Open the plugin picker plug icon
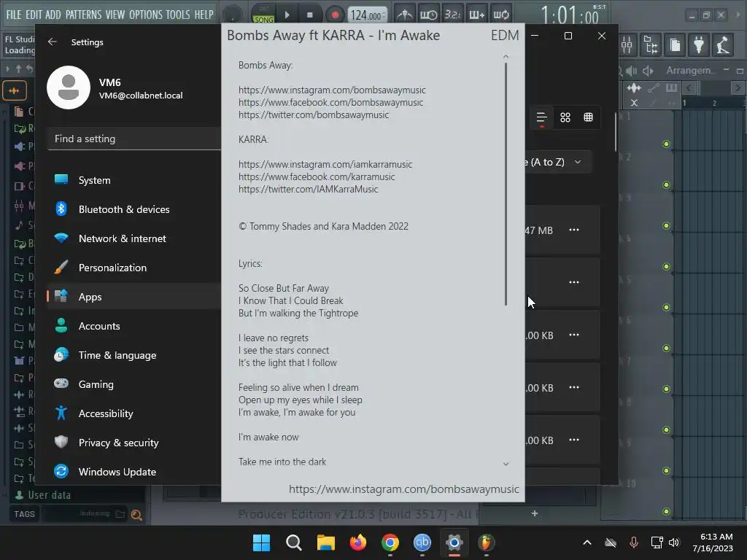 pyautogui.click(x=698, y=45)
